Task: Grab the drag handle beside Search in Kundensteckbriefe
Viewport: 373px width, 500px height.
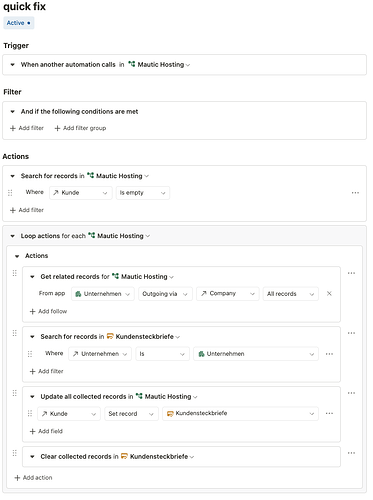Action: coord(15,333)
